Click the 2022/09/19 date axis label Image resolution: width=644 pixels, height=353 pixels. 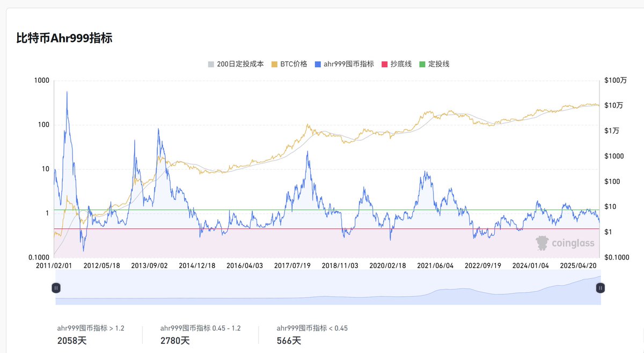click(x=483, y=265)
